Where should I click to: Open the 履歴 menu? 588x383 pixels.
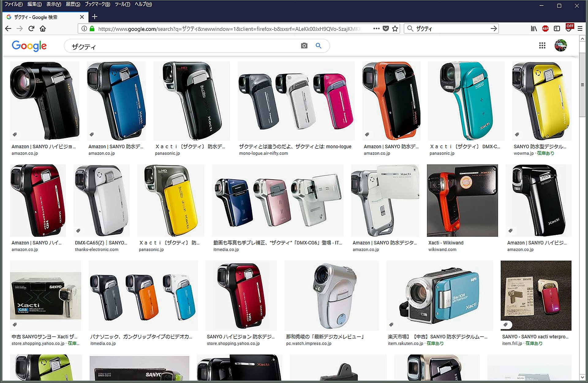point(73,4)
